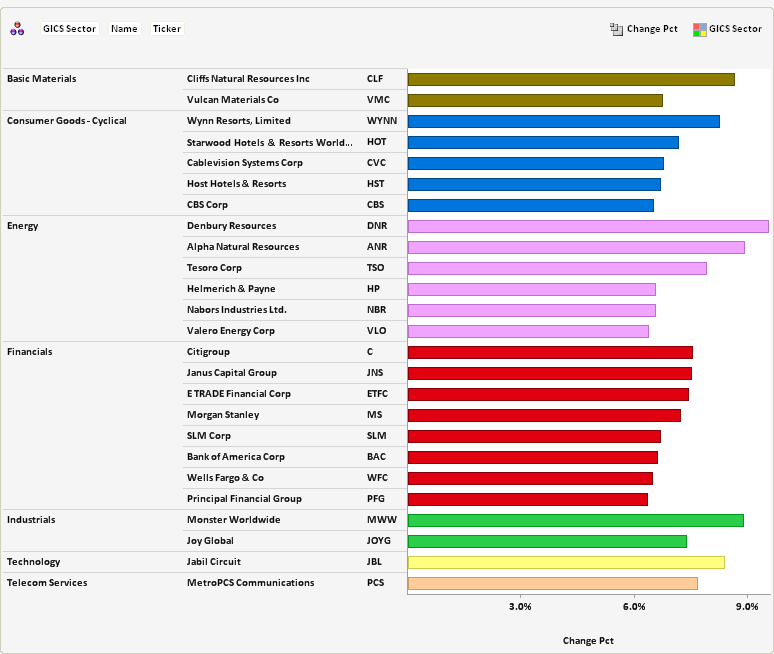Click the CBS Corp name
This screenshot has height=654, width=774.
[x=207, y=205]
